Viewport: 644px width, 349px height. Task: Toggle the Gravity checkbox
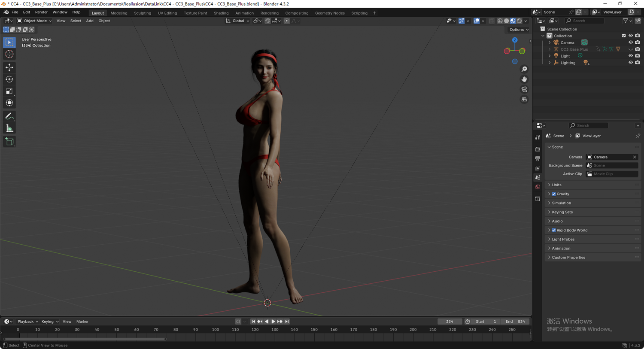pyautogui.click(x=554, y=194)
